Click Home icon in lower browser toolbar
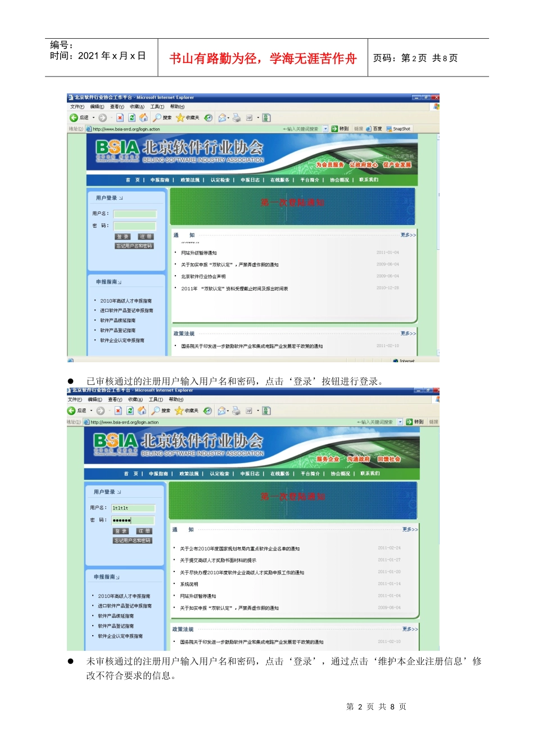 tap(142, 411)
